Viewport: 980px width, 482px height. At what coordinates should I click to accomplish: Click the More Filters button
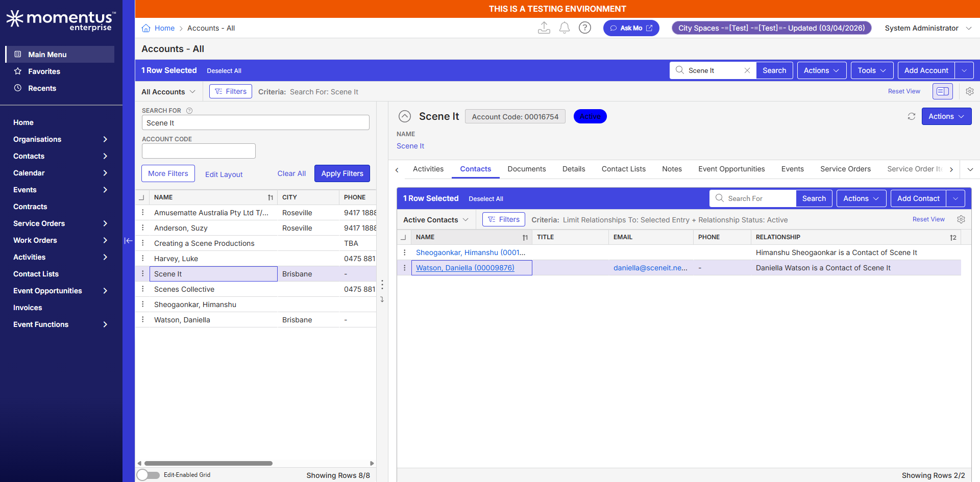coord(168,173)
